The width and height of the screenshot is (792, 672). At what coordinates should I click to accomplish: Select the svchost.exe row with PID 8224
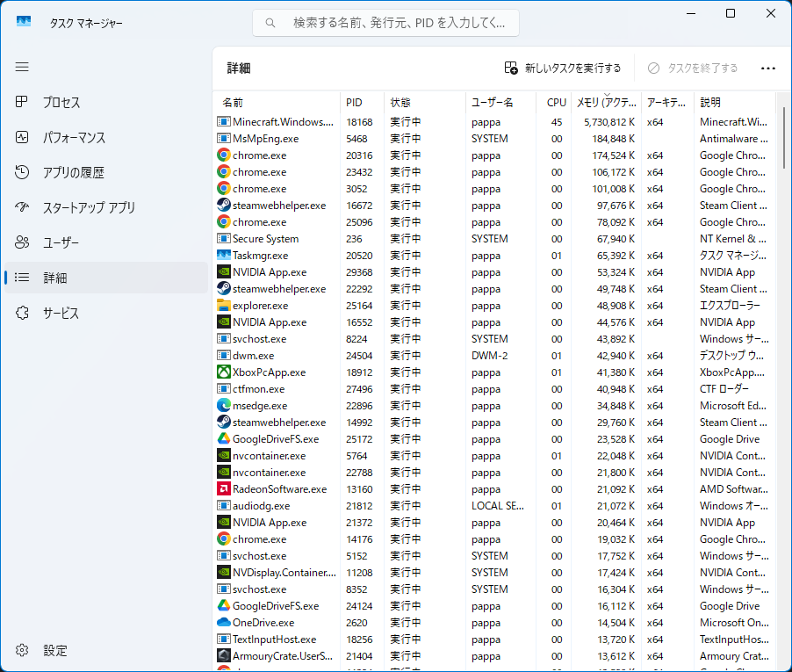point(495,338)
